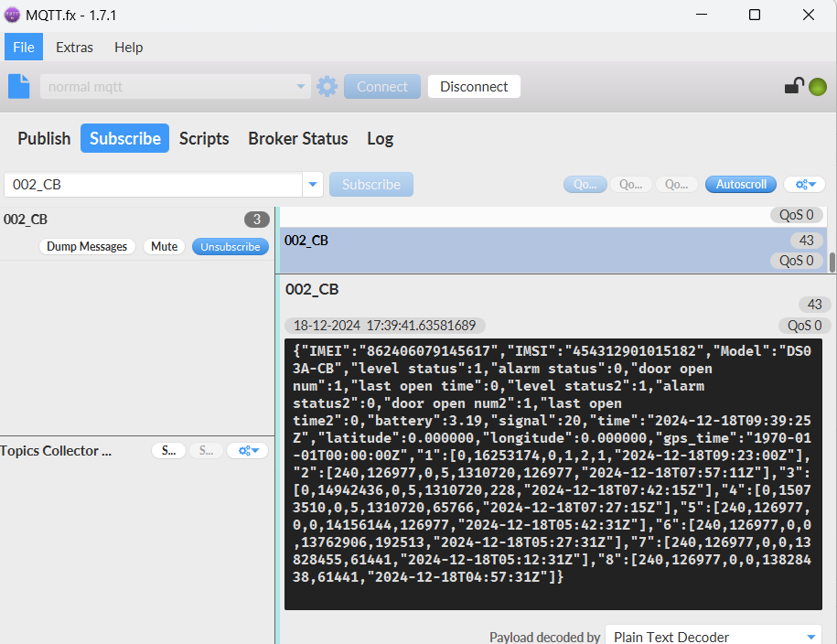837x644 pixels.
Task: Click the JSON payload text area
Action: 553,474
